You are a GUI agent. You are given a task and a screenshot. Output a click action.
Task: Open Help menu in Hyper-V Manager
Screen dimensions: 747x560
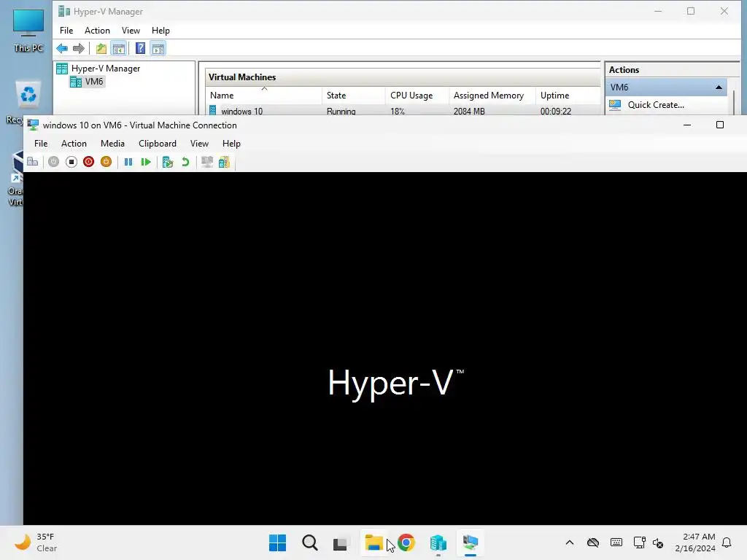[160, 31]
